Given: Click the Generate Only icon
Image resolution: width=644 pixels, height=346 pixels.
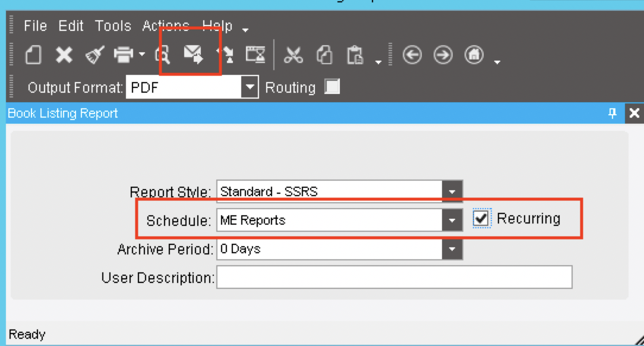Looking at the screenshot, I should (x=226, y=55).
